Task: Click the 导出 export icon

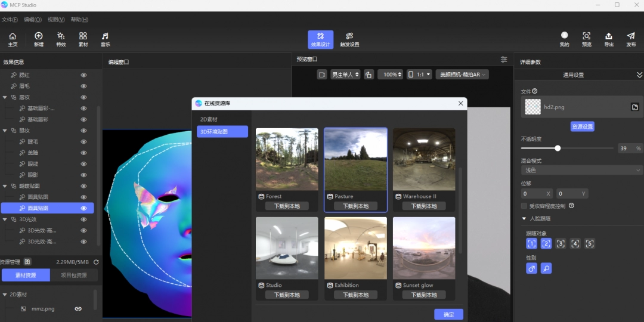Action: coord(608,39)
